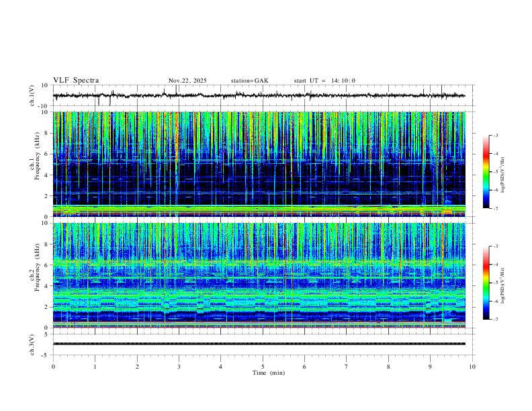The image size is (532, 411).
Task: Click the ch.1 "Frequency (kHz)" axis label
Action: point(38,156)
